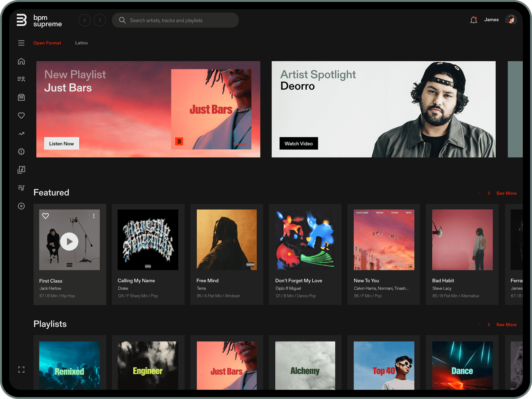Image resolution: width=532 pixels, height=399 pixels.
Task: Click the trending arrow sidebar icon
Action: 21,134
